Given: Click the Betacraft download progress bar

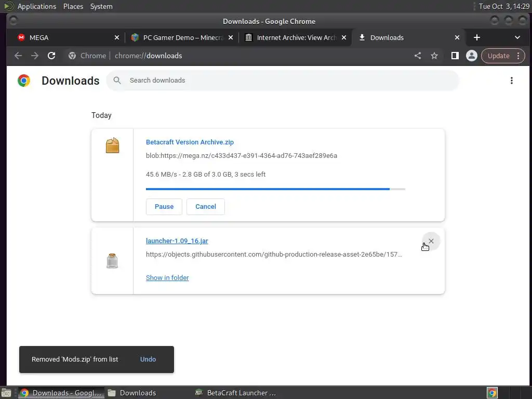Looking at the screenshot, I should [x=275, y=189].
